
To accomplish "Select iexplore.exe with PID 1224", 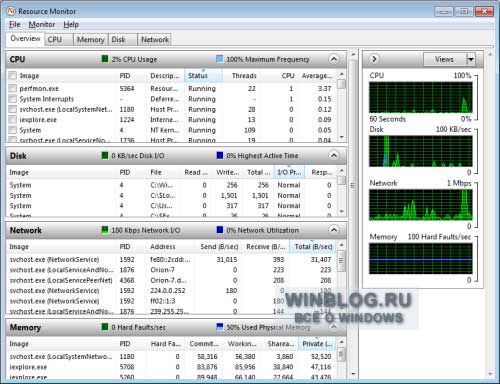I will [172, 119].
